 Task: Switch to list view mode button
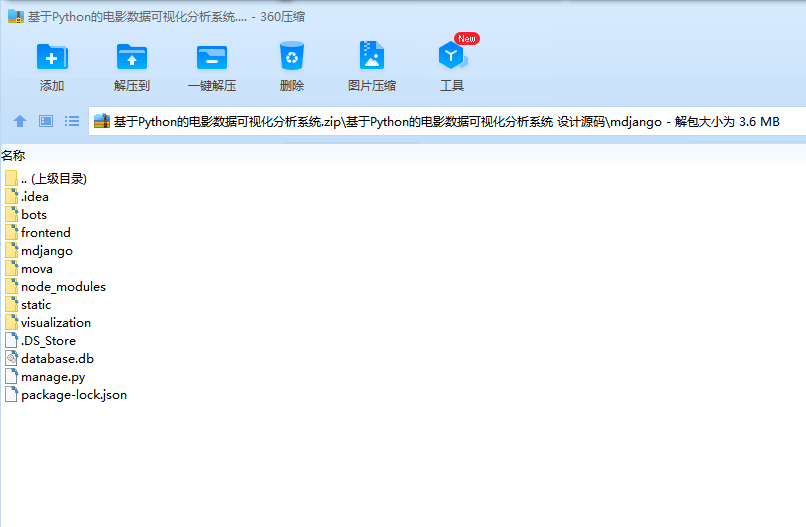pos(72,121)
